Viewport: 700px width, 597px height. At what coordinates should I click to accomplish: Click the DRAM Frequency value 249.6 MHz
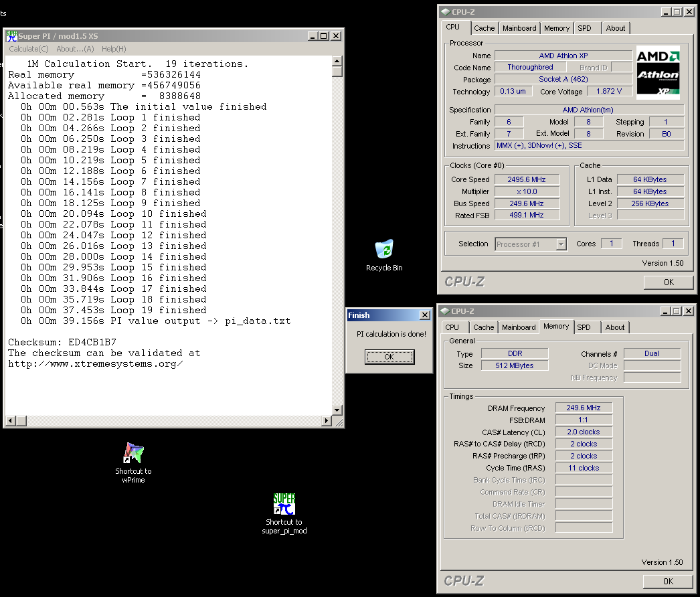[x=584, y=408]
